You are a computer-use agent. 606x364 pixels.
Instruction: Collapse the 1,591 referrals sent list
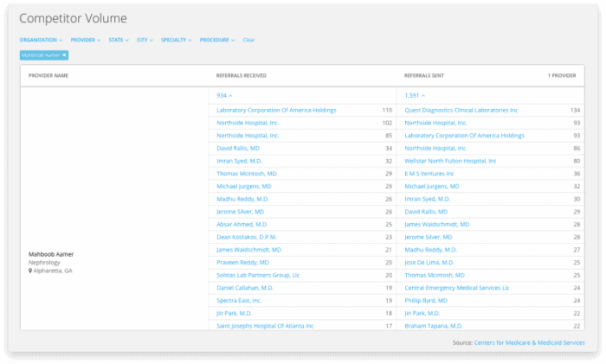[x=415, y=95]
